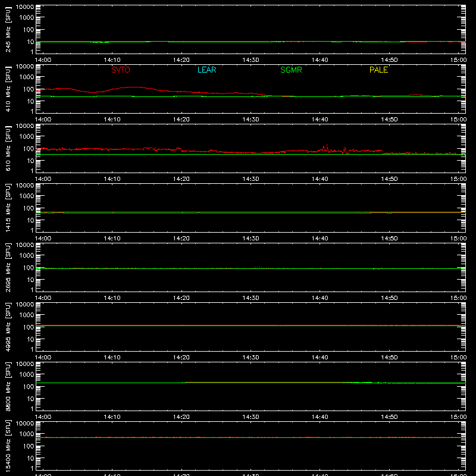Click the 14:00 time label under 610 MHz plot
This screenshot has width=476, height=476.
click(43, 179)
